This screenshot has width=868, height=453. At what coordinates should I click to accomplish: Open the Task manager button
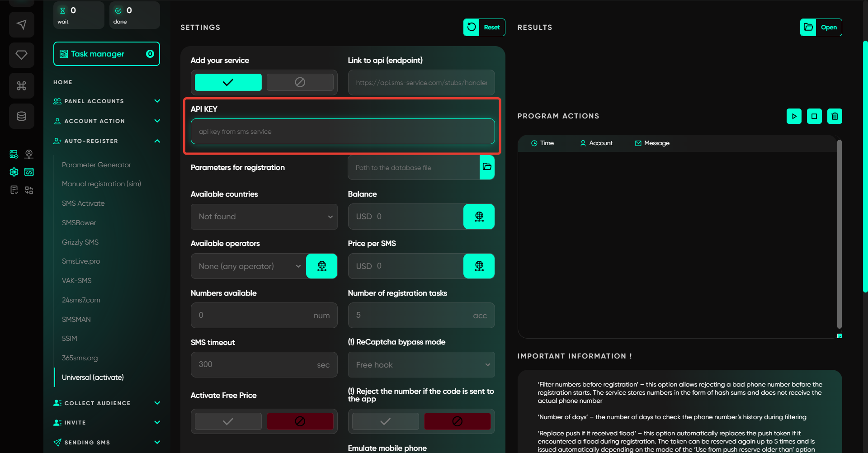[107, 54]
